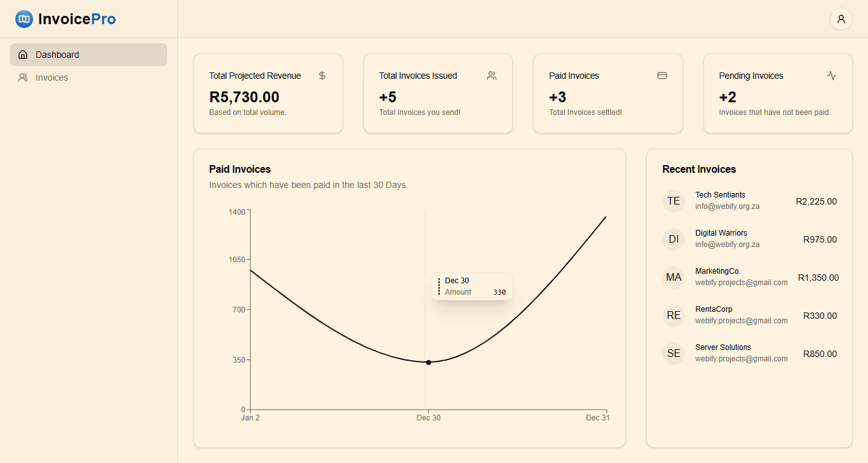
Task: Click the Dec 31 label on chart axis
Action: (x=597, y=418)
